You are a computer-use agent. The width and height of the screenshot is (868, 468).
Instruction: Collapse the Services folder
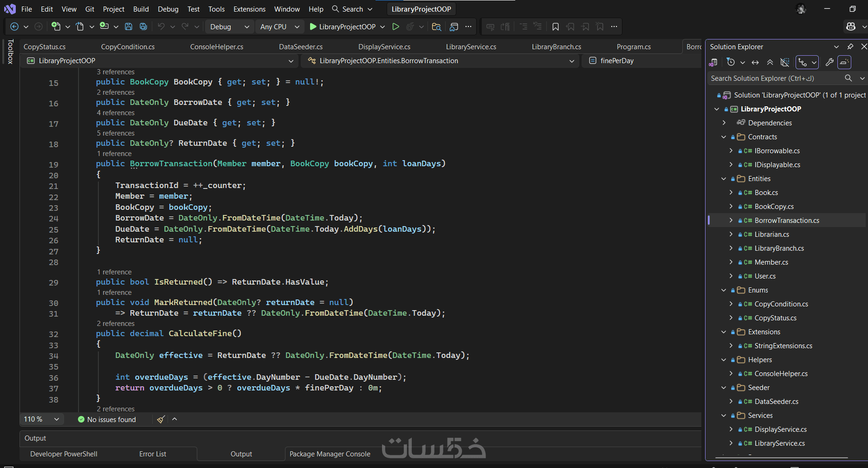[724, 416]
